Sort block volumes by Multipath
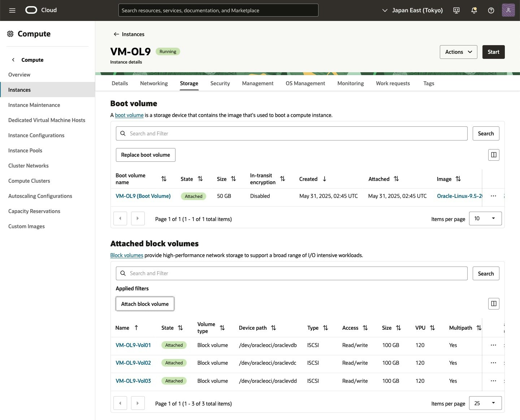 click(479, 328)
